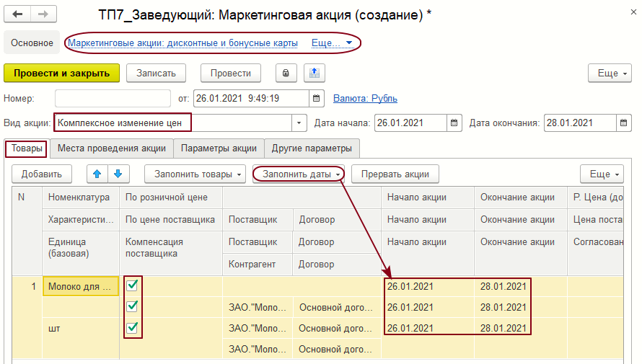642x364 pixels.
Task: Expand the Вид акции dropdown list
Action: coord(300,123)
